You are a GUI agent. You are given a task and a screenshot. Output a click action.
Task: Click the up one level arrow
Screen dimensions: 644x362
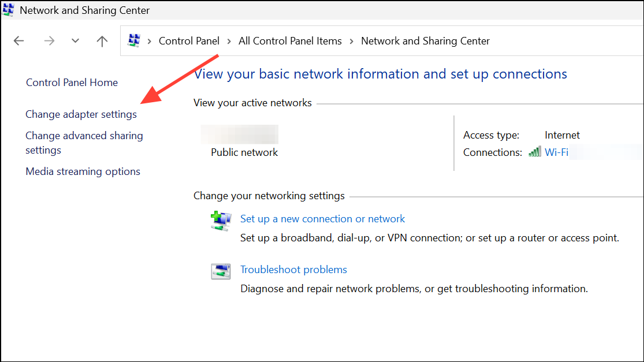tap(102, 41)
